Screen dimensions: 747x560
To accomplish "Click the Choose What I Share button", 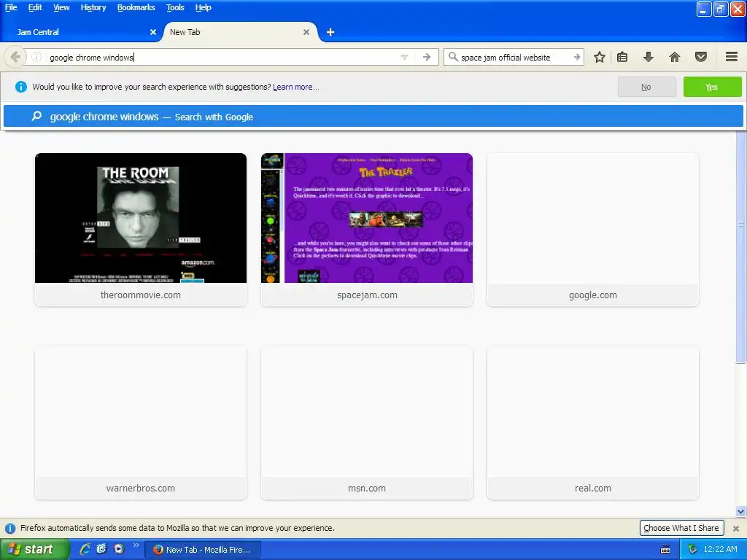I will [x=681, y=528].
